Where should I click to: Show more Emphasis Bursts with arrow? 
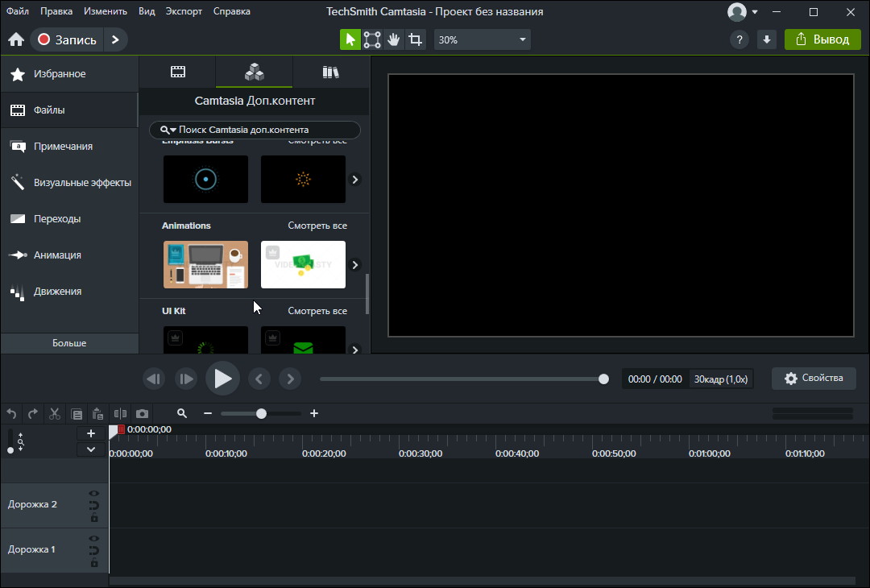coord(355,180)
